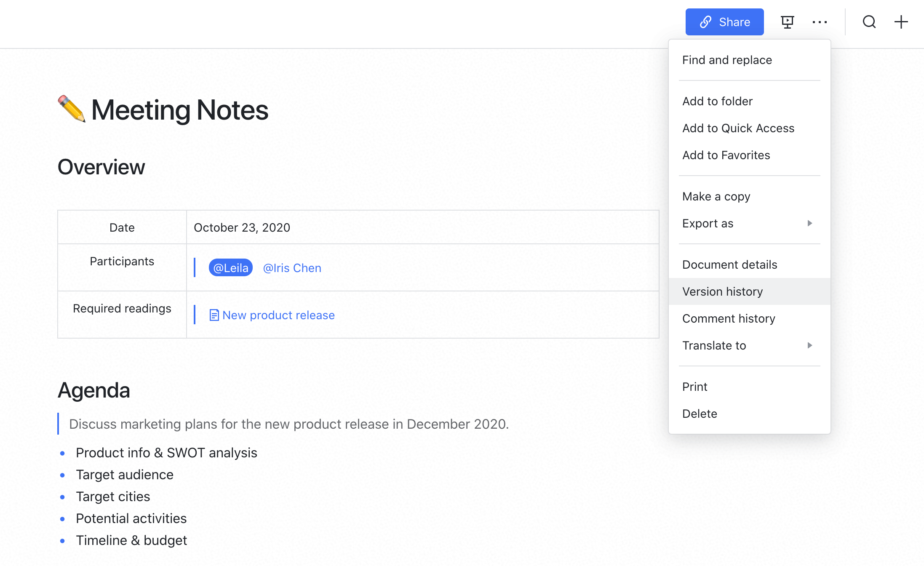This screenshot has height=566, width=924.
Task: Select Find and replace from menu
Action: [727, 60]
